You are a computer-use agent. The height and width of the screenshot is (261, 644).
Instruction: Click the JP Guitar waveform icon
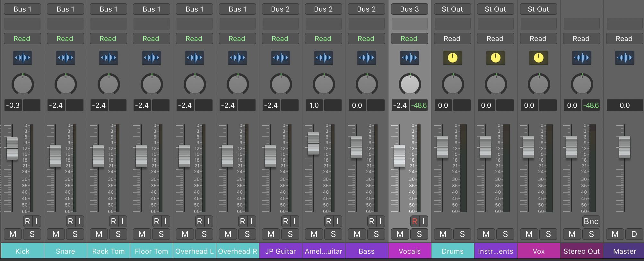(281, 58)
